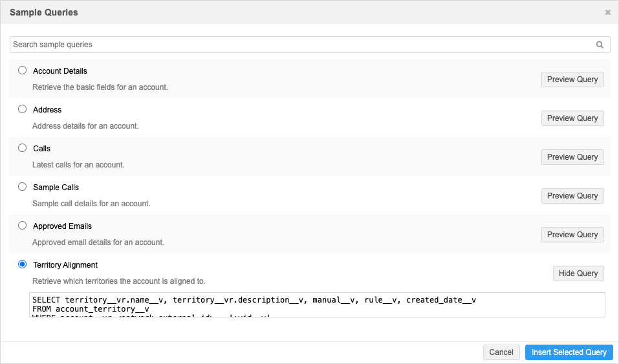This screenshot has width=619, height=364.
Task: Close the Sample Queries dialog
Action: [607, 12]
